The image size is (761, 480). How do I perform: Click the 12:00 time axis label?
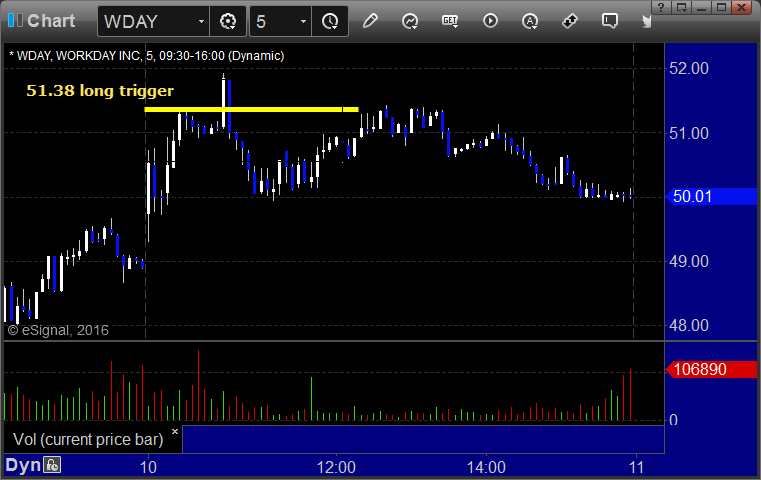click(x=336, y=467)
